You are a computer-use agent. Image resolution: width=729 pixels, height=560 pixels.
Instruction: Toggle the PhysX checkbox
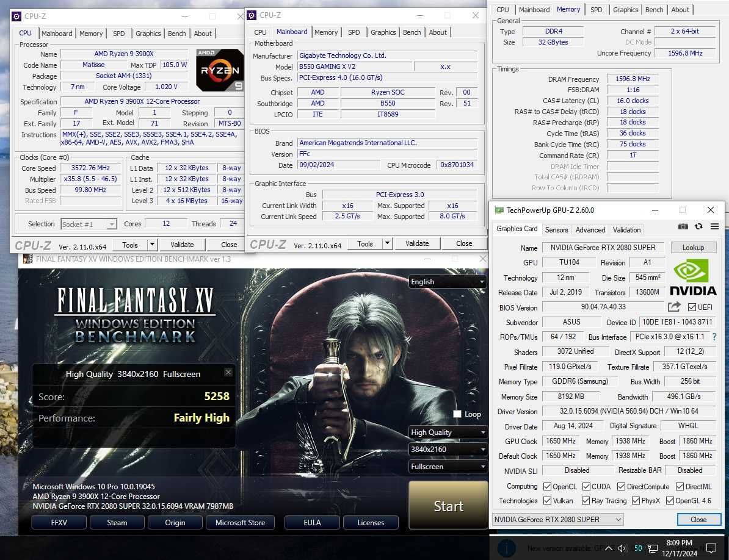(636, 500)
